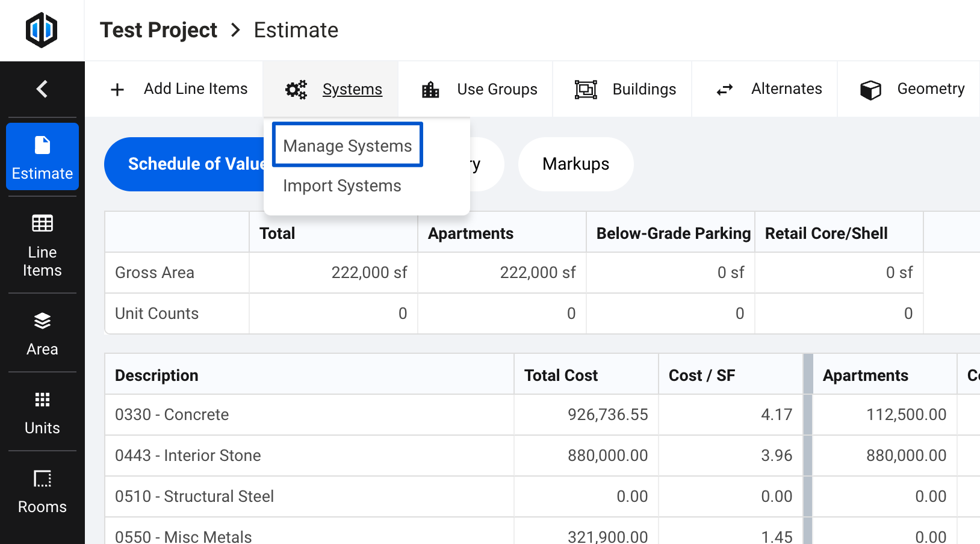
Task: Click the app logo in the top-left corner
Action: point(42,29)
